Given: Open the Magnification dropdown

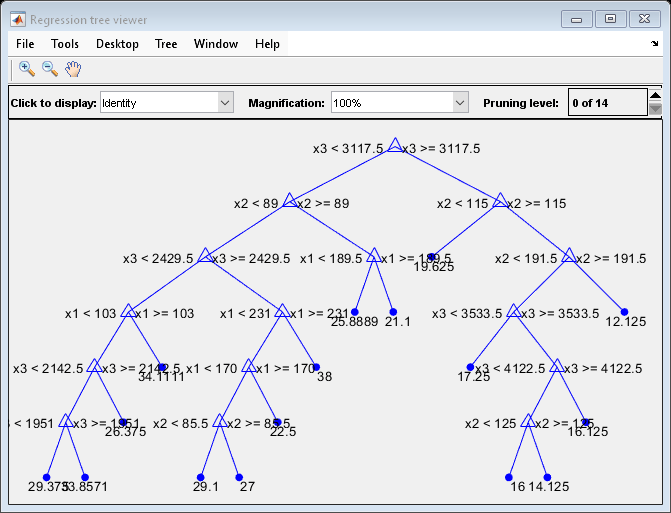Looking at the screenshot, I should [400, 103].
